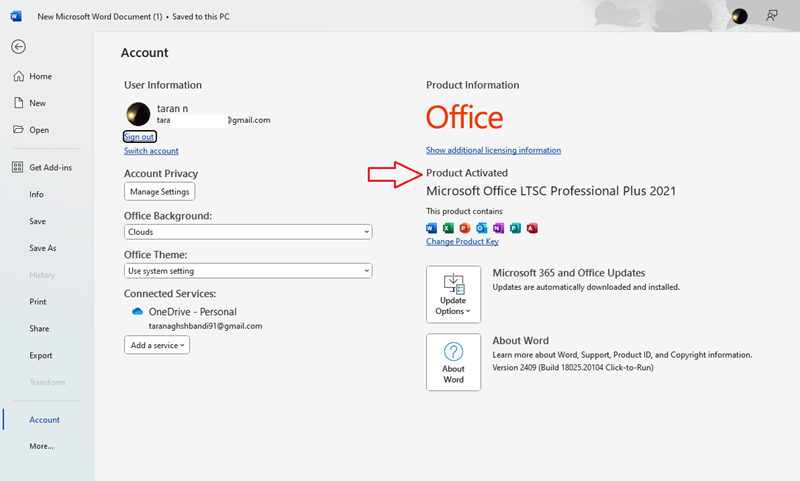Click the profile avatar in the title bar
Screen dimensions: 800x481
[739, 16]
